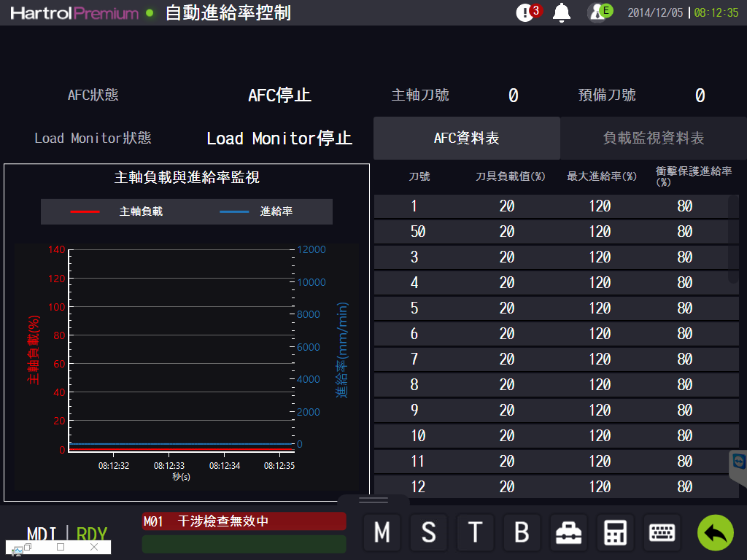Select tool number 8 cell
The image size is (747, 560).
click(414, 385)
